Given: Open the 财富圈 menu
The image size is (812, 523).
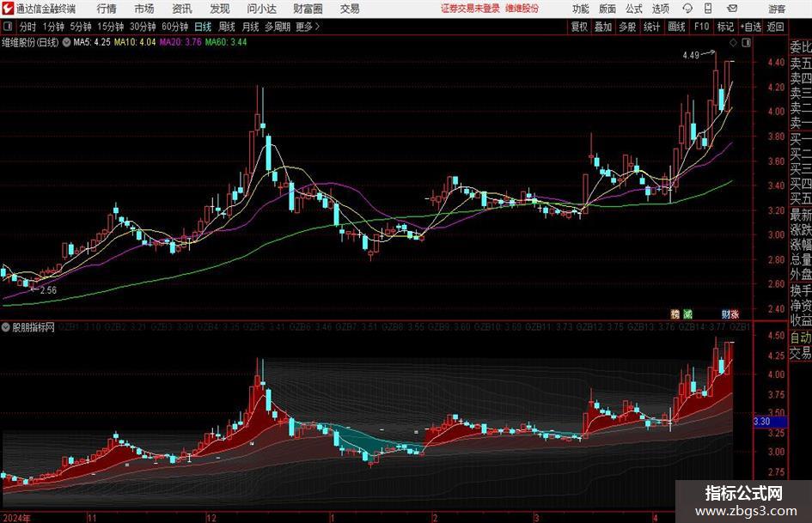Looking at the screenshot, I should tap(308, 9).
